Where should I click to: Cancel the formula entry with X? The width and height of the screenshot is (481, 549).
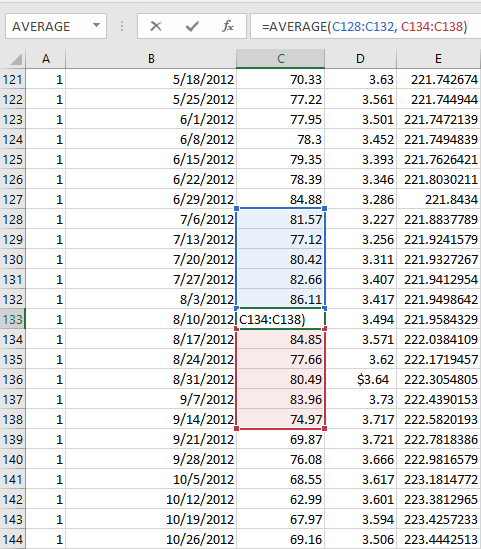[156, 26]
